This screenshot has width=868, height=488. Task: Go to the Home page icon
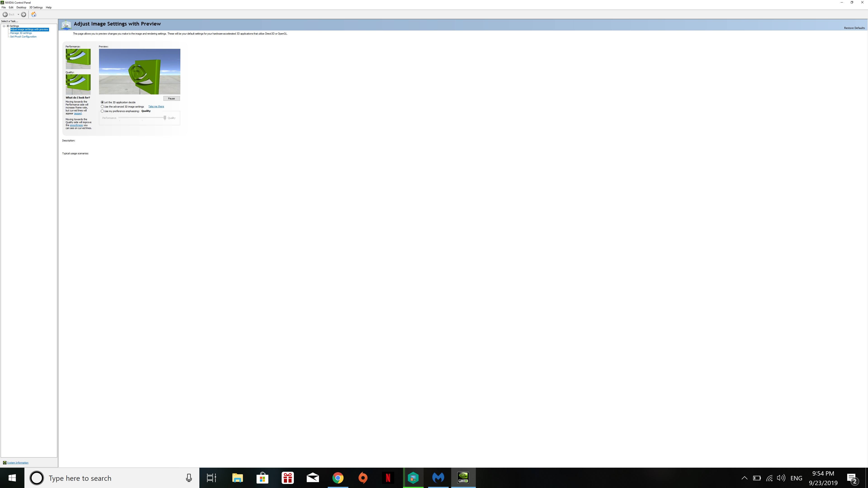pyautogui.click(x=34, y=14)
